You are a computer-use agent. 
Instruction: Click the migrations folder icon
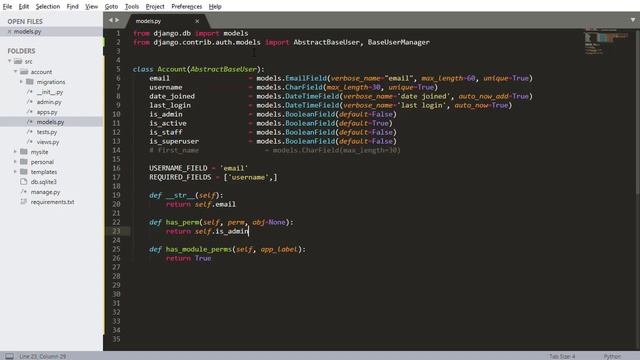click(30, 82)
